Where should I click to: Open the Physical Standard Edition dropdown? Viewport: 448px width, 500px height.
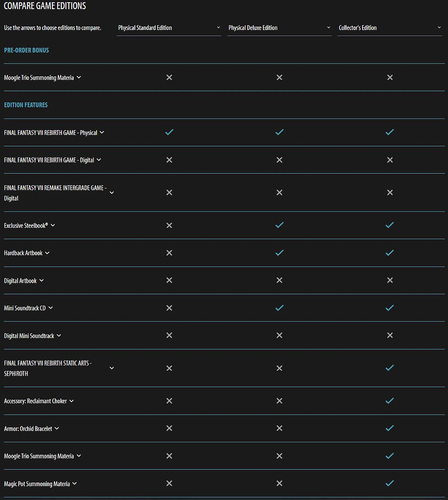[169, 28]
